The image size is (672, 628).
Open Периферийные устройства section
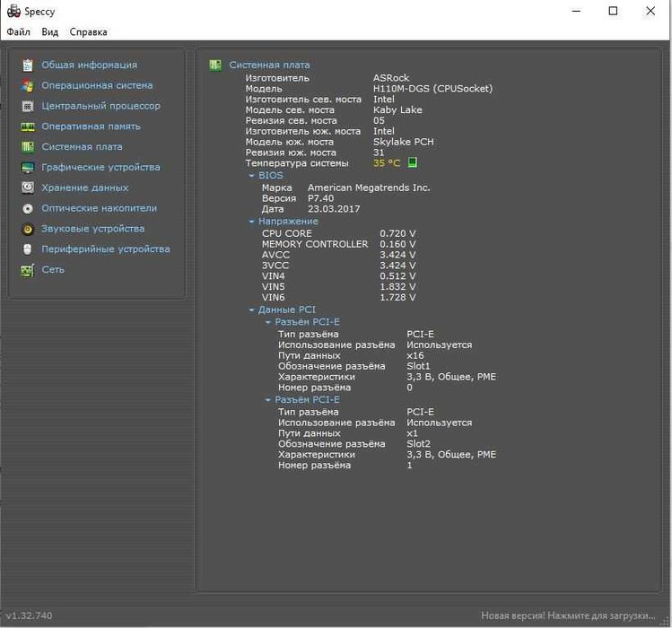click(x=106, y=249)
